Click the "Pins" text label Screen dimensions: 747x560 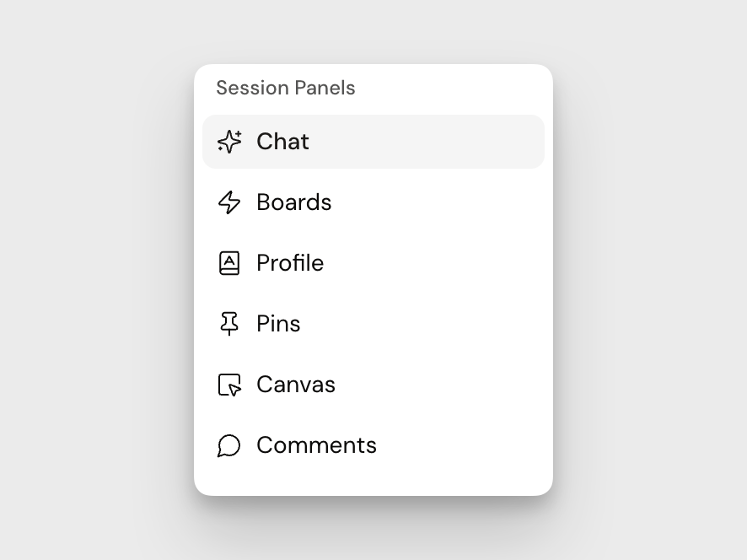point(278,324)
